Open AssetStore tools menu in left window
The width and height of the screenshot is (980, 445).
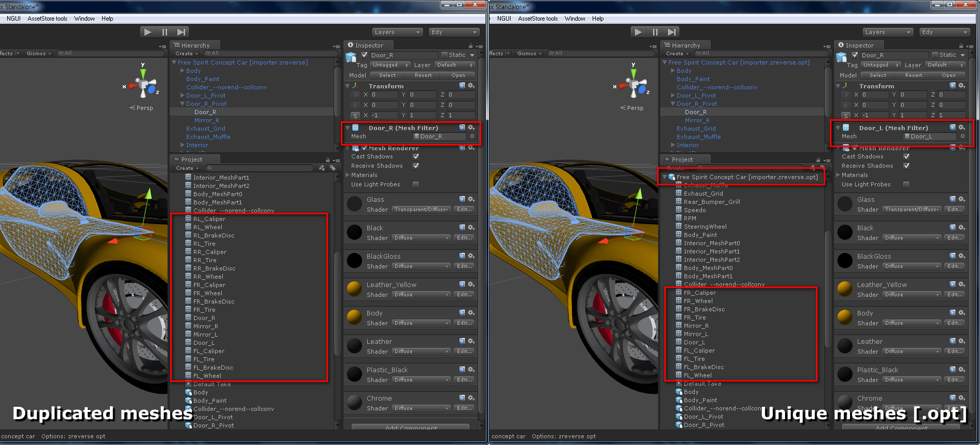(x=47, y=19)
